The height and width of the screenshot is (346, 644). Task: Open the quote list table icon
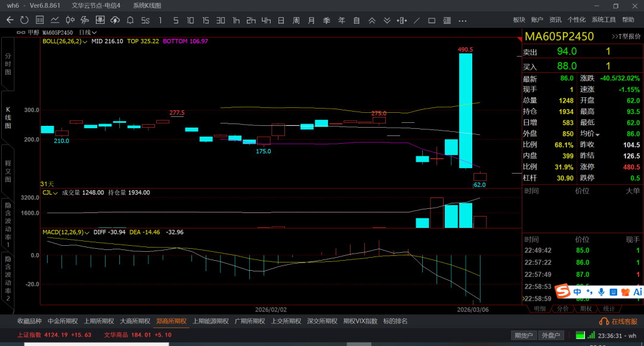pyautogui.click(x=40, y=20)
